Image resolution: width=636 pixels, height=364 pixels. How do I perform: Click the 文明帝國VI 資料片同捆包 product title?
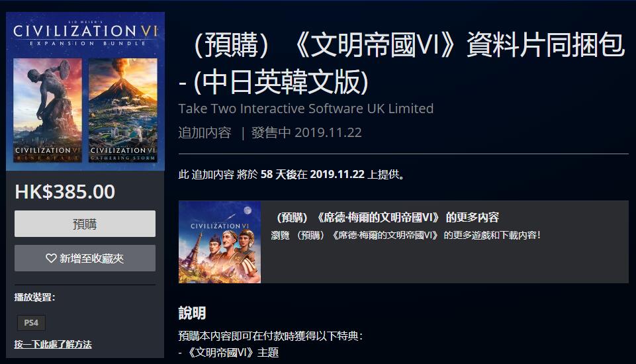coord(402,63)
